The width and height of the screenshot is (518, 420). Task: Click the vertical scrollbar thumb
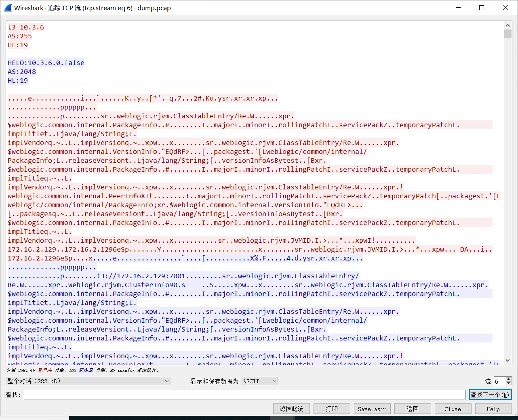click(x=508, y=34)
